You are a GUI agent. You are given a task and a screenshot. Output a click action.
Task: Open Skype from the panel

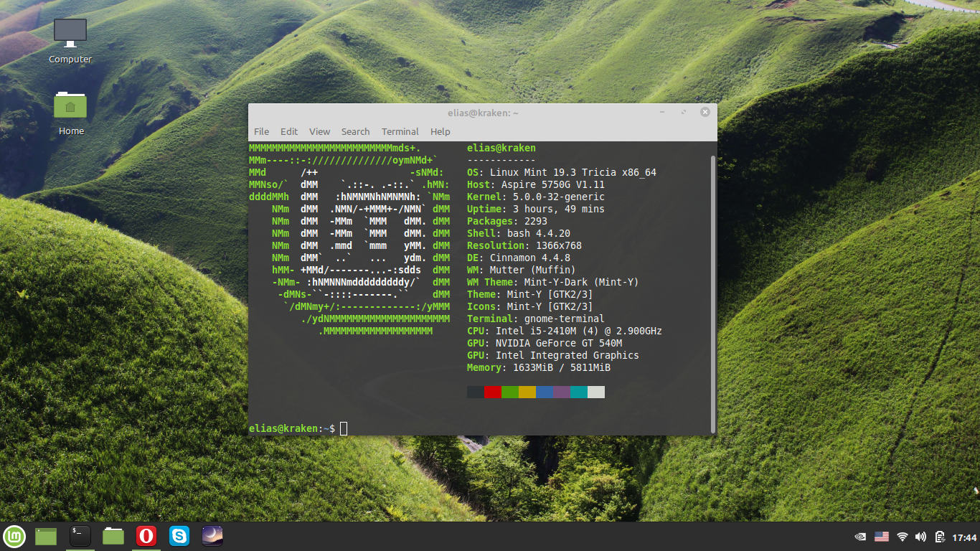point(179,536)
